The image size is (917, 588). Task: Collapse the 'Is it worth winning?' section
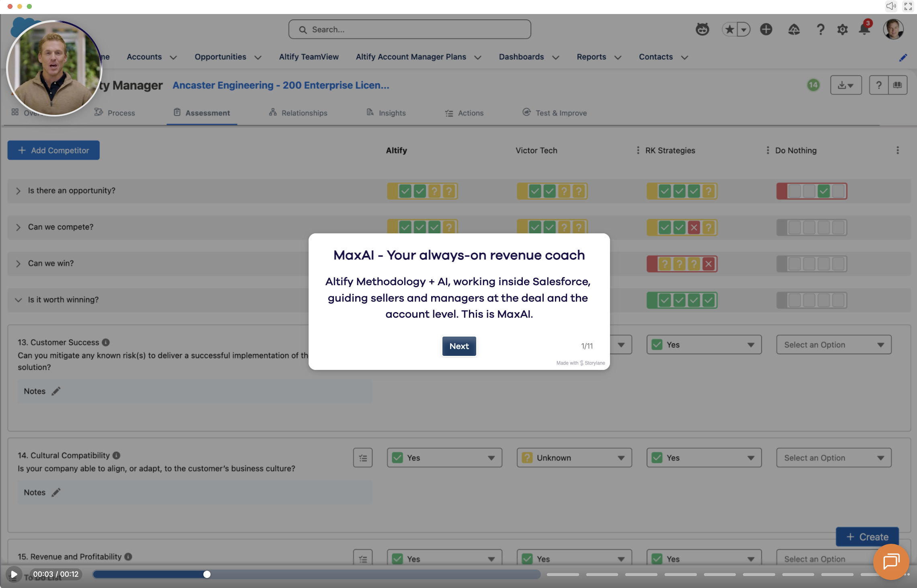(x=18, y=300)
